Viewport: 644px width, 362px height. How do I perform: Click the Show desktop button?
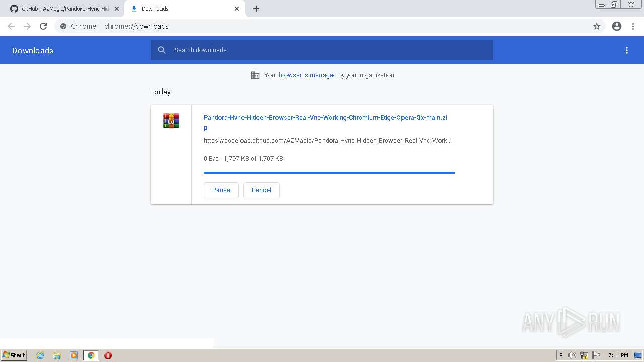[638, 355]
